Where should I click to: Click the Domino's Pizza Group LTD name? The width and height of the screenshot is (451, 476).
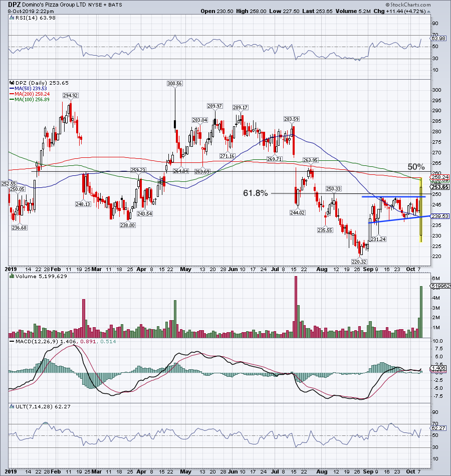pyautogui.click(x=54, y=5)
